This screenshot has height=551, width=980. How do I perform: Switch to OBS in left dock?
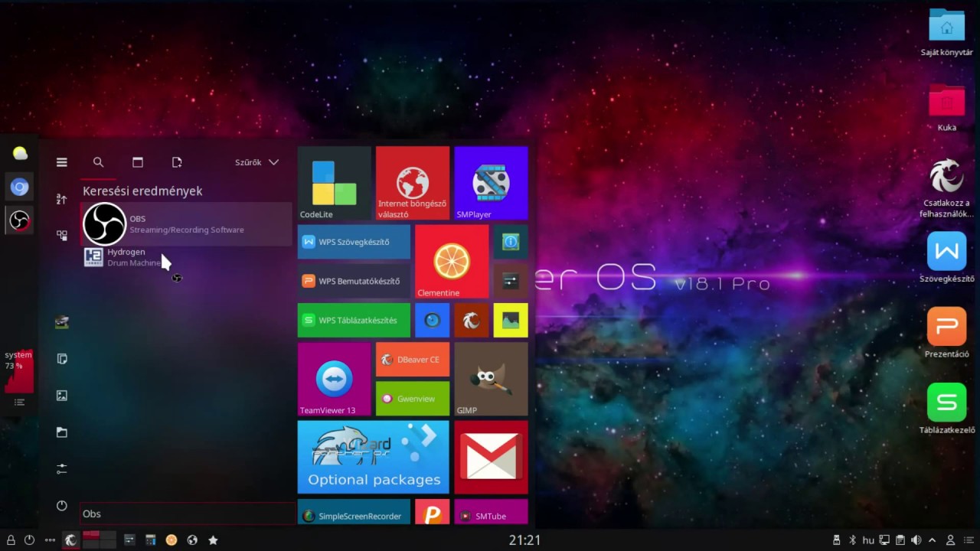tap(20, 220)
